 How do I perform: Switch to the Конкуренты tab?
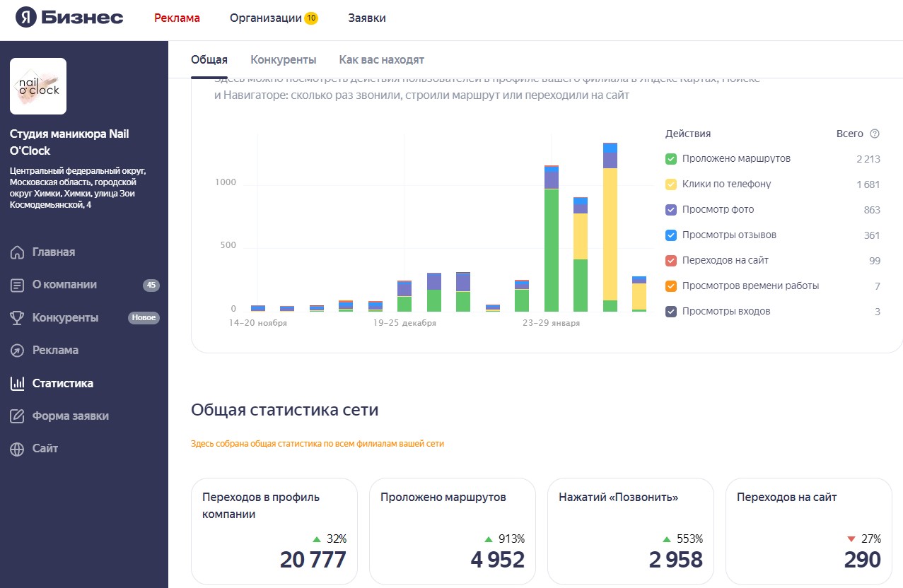pos(283,60)
